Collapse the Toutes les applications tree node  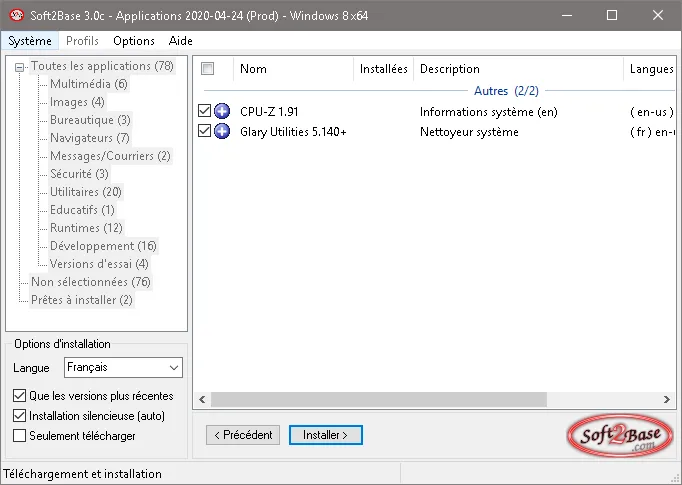tap(19, 67)
